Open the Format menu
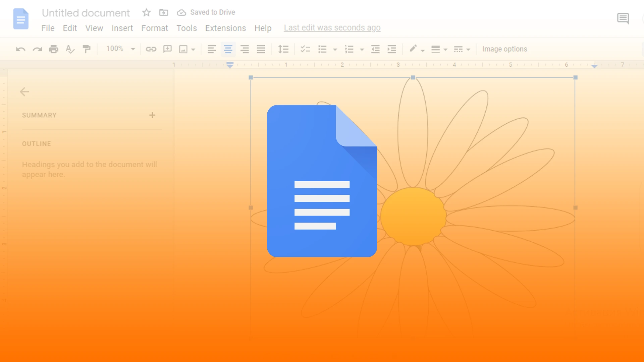 [x=155, y=28]
